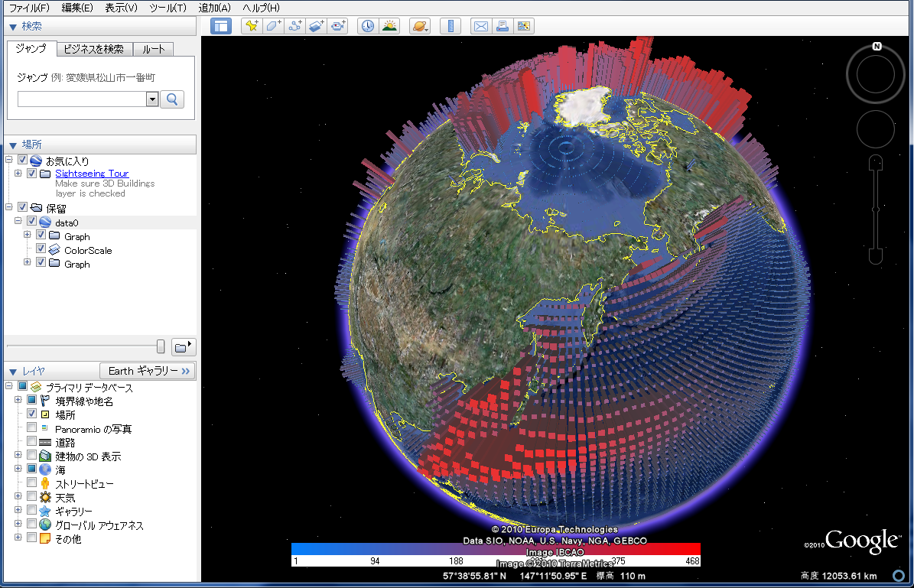Click the zoom slider on the globe
Image resolution: width=914 pixels, height=588 pixels.
pos(876,210)
